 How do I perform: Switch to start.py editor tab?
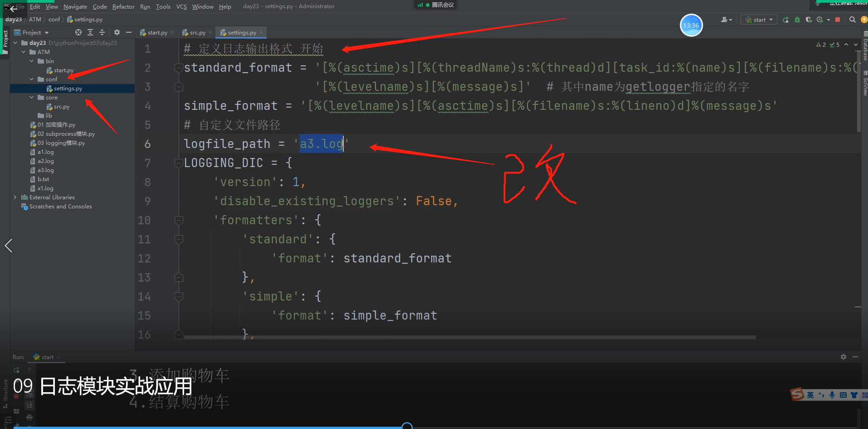157,32
